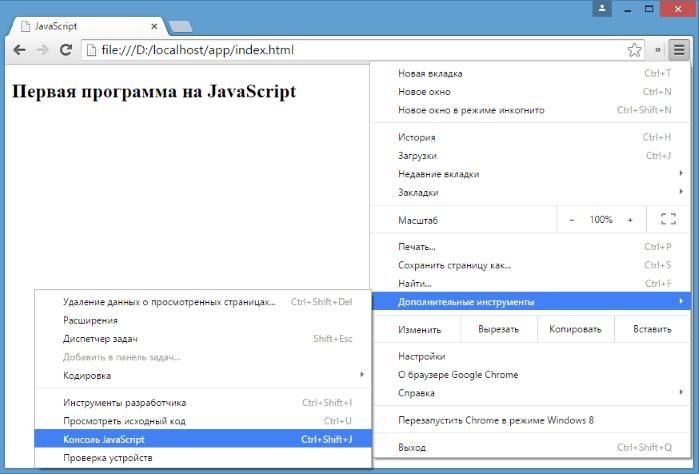Viewport: 699px width, 474px height.
Task: Open 'История' from the menu
Action: tap(530, 137)
